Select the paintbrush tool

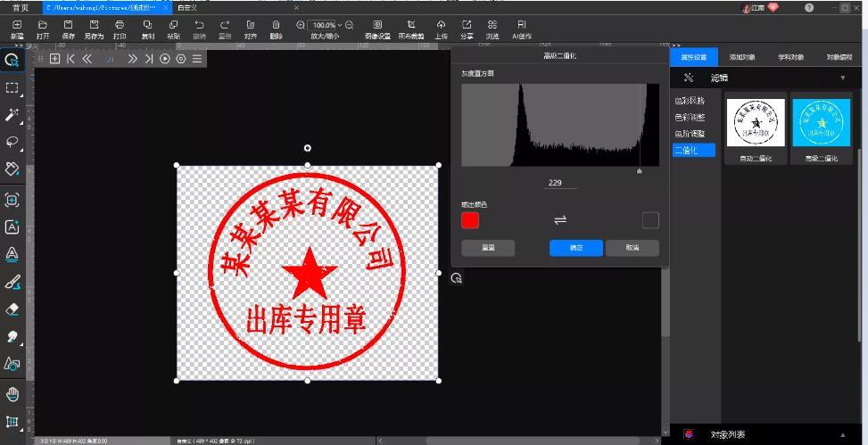coord(12,283)
